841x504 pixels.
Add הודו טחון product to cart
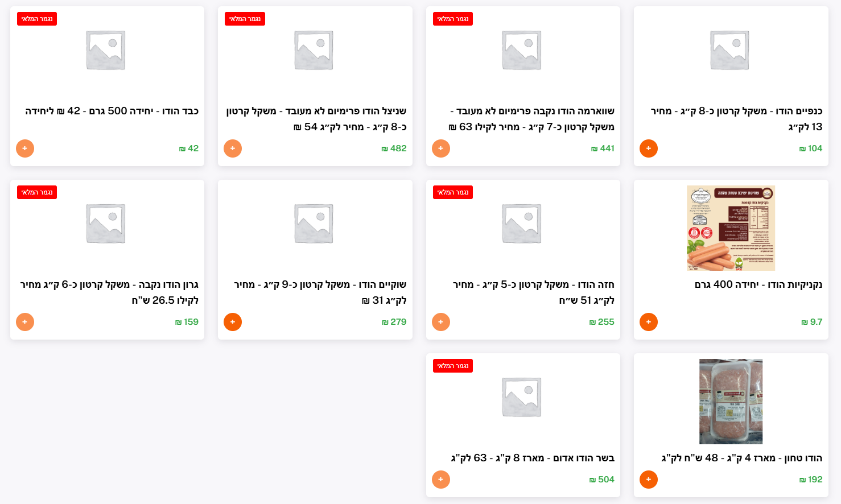point(649,480)
